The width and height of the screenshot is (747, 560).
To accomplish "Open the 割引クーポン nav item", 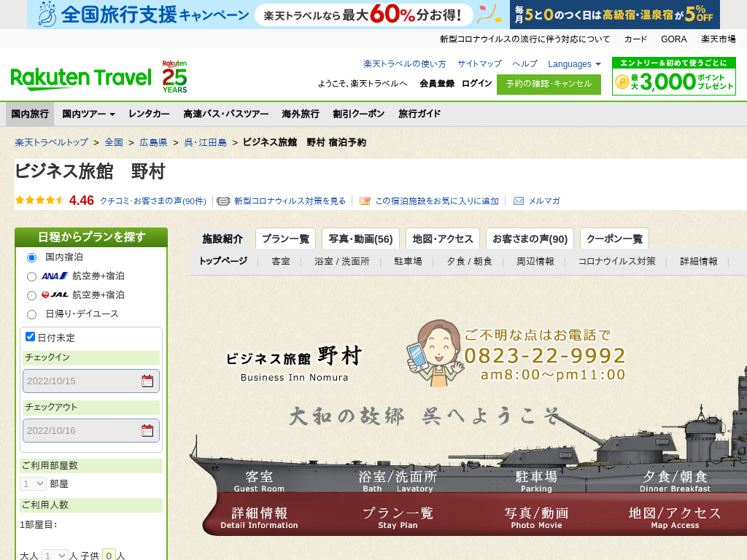I will [x=359, y=114].
